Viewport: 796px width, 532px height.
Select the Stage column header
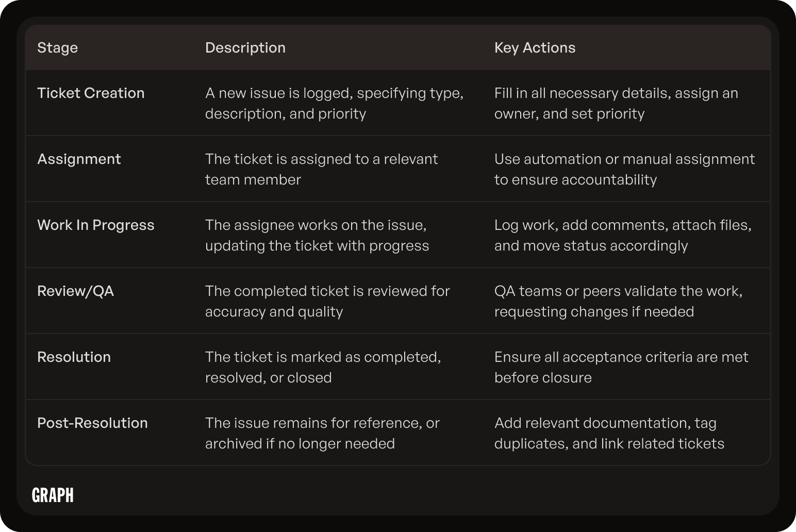[58, 47]
